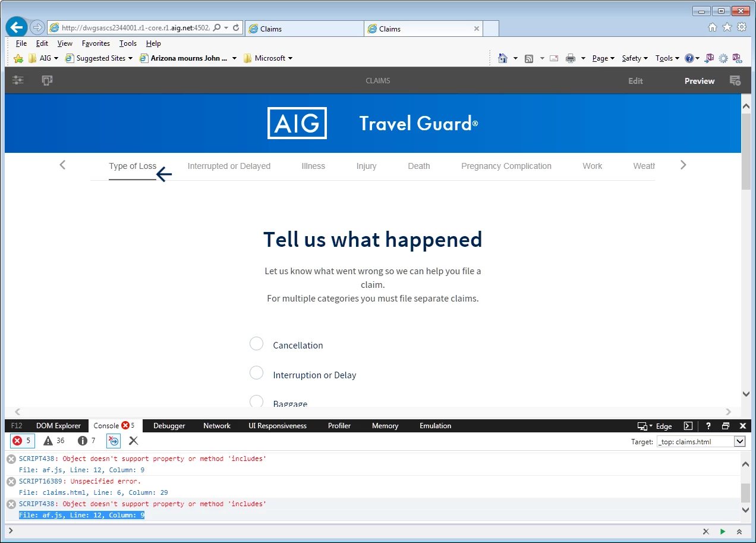Click the console input clear X icon
The image size is (756, 543).
(x=706, y=532)
